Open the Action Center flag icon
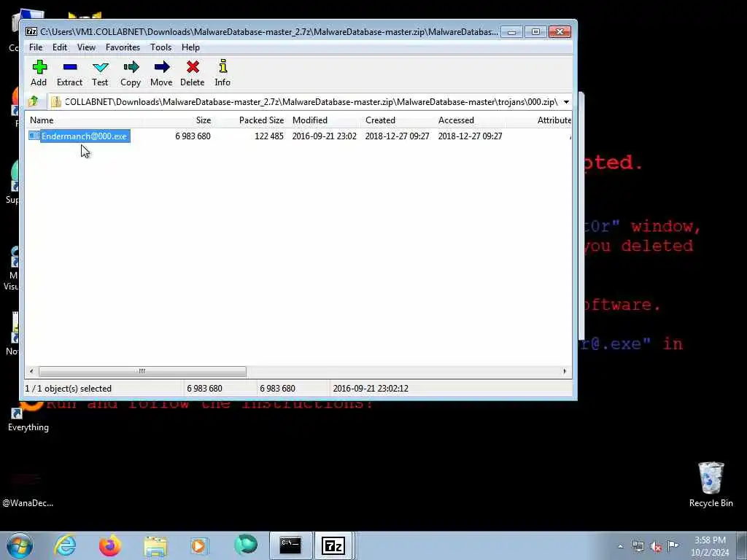This screenshot has width=747, height=560. click(x=673, y=546)
